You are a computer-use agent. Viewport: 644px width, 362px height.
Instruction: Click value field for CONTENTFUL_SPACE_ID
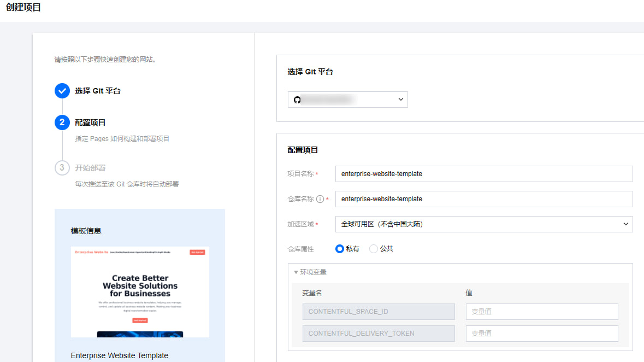[541, 312]
